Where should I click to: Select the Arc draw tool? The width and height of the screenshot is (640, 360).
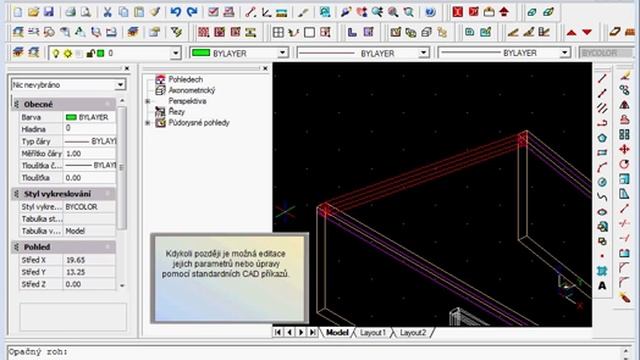pos(602,167)
